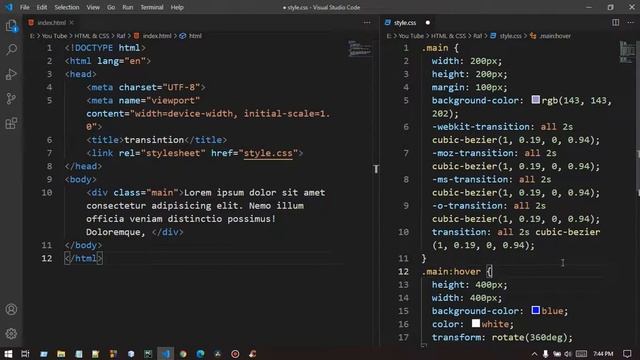Open the Windows Start menu
The height and width of the screenshot is (360, 640).
point(8,353)
